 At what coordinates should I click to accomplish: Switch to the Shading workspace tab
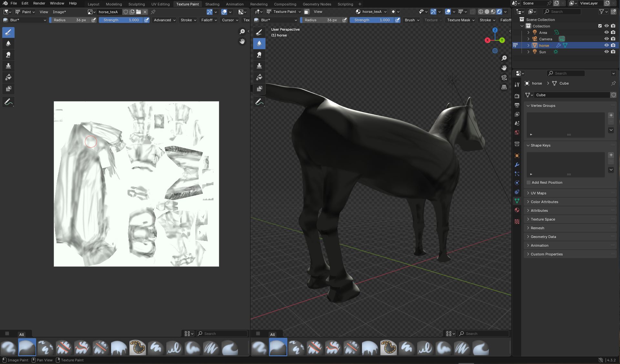coord(212,4)
